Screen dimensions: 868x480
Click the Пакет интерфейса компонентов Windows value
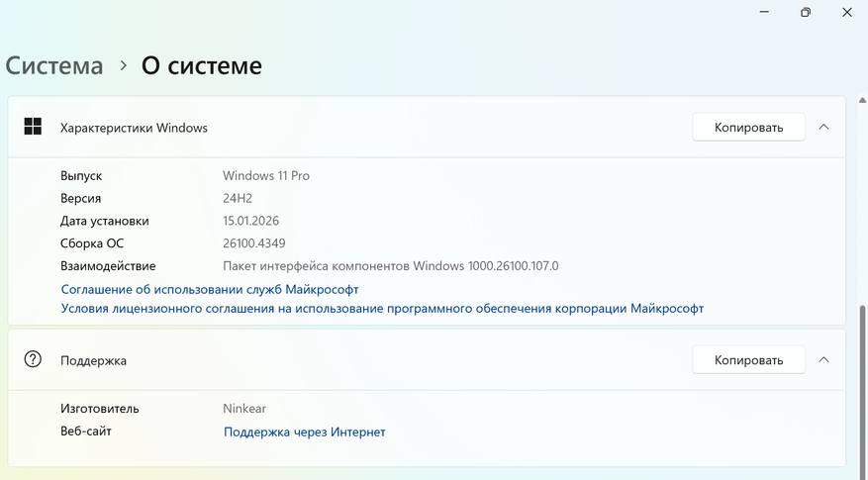click(391, 266)
